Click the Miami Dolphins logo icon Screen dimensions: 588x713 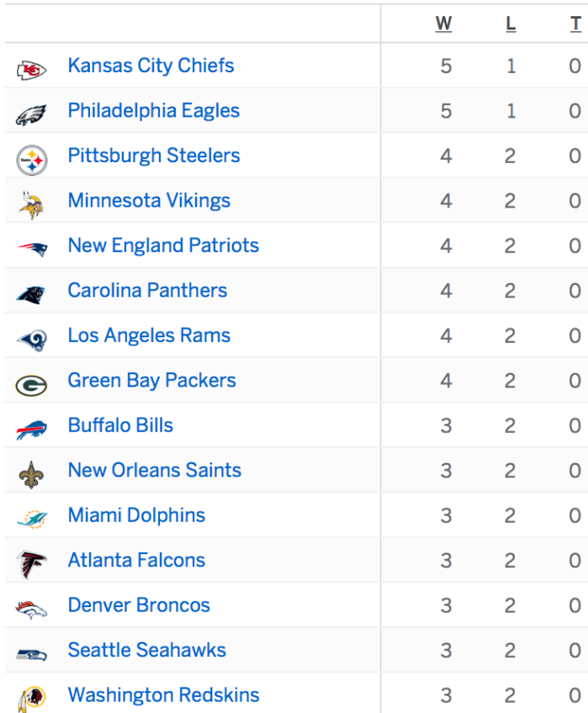click(31, 519)
